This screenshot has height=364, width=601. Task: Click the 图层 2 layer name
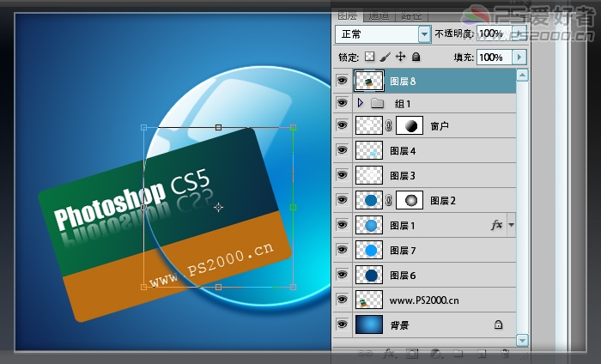(443, 201)
